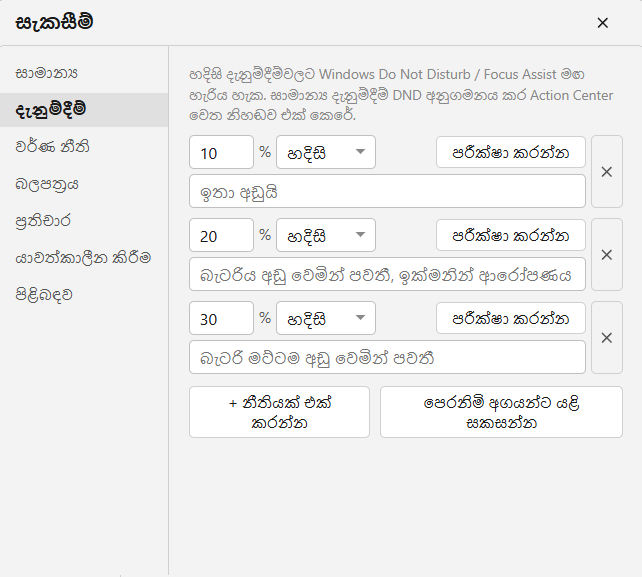Edit the 30 percent threshold field
This screenshot has width=642, height=577.
pos(221,318)
